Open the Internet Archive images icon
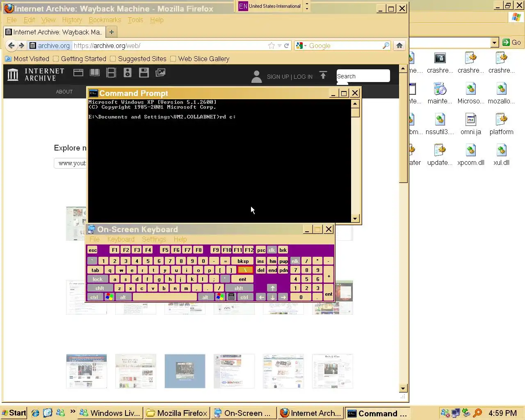 pyautogui.click(x=160, y=73)
